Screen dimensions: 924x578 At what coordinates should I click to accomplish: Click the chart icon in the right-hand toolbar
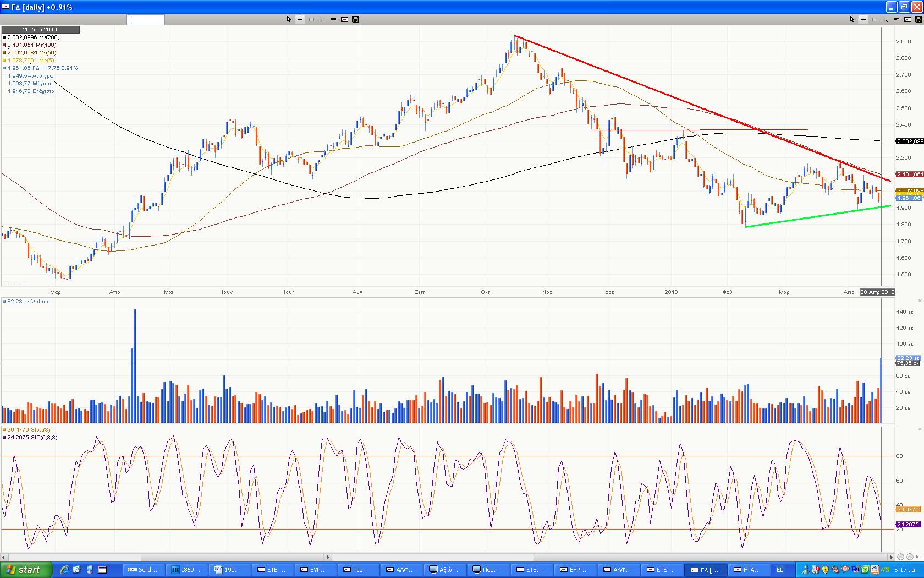[908, 19]
